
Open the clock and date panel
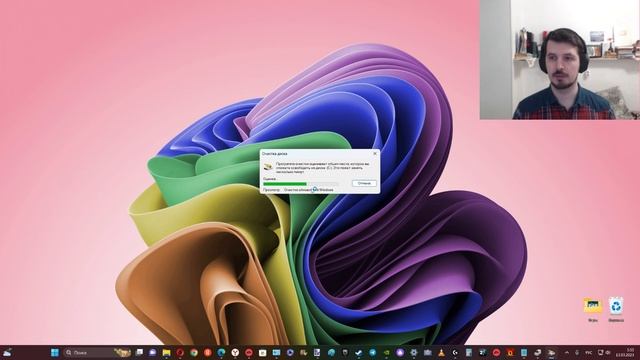pyautogui.click(x=624, y=353)
